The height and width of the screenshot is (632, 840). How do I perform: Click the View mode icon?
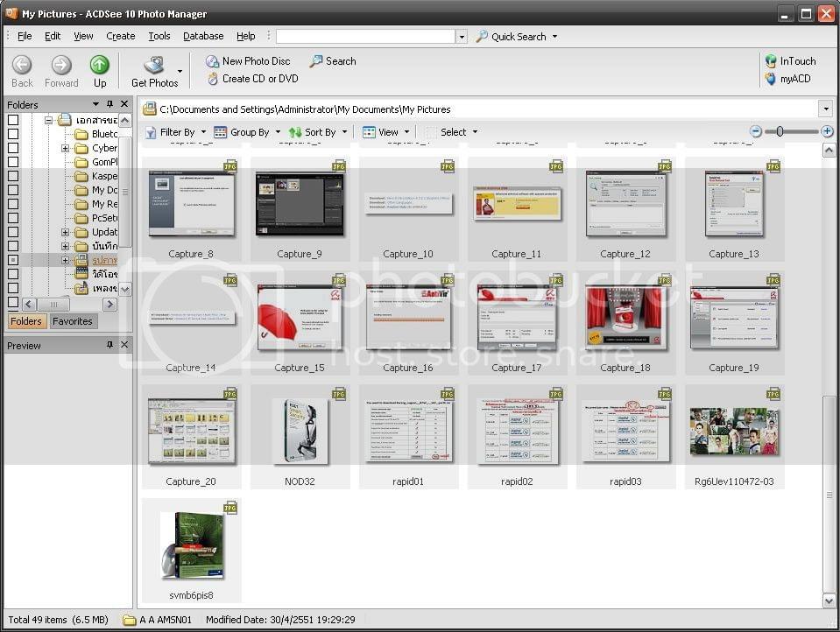[369, 132]
